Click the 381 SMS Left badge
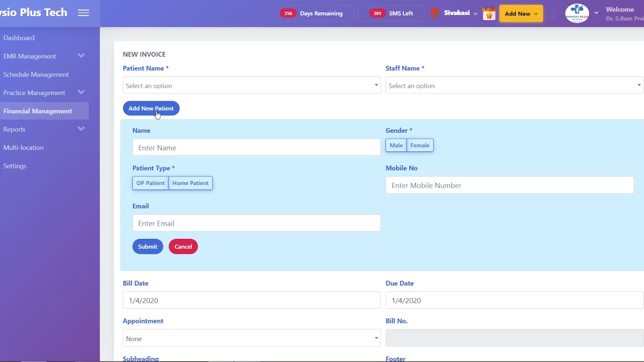The image size is (644, 362). (x=391, y=14)
